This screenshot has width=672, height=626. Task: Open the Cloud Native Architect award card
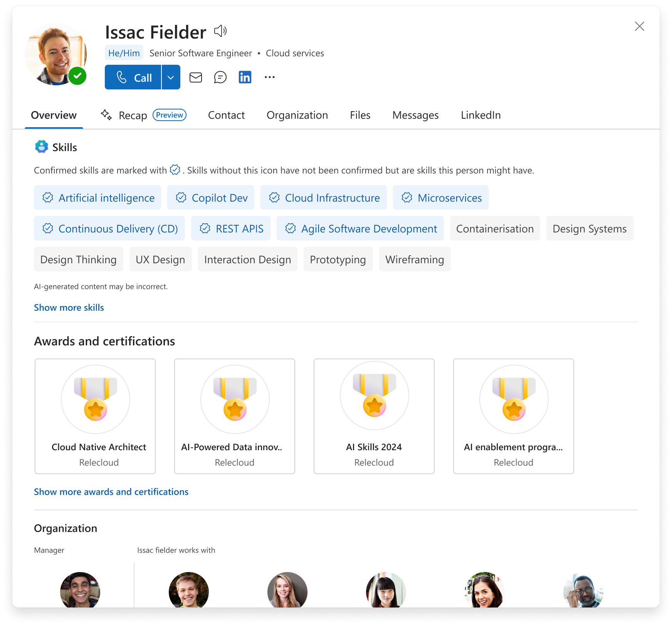95,416
